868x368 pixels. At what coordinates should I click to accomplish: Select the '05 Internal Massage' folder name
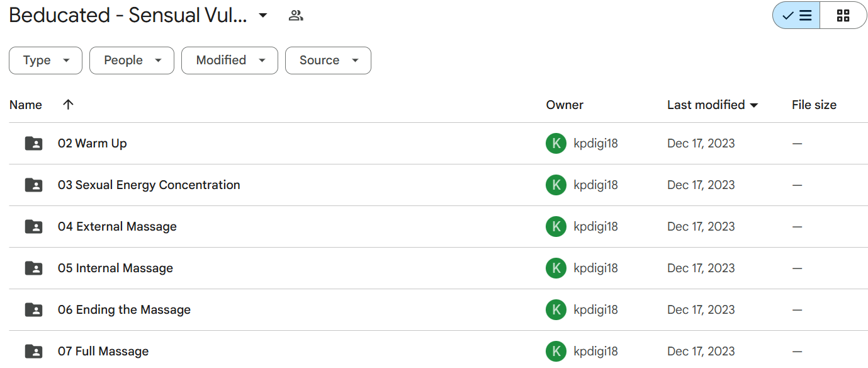115,268
